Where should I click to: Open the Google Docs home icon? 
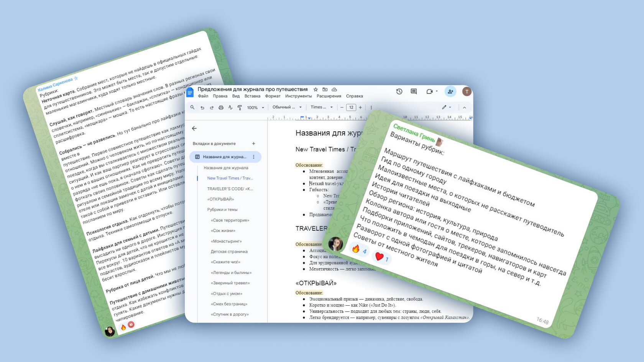(x=190, y=92)
